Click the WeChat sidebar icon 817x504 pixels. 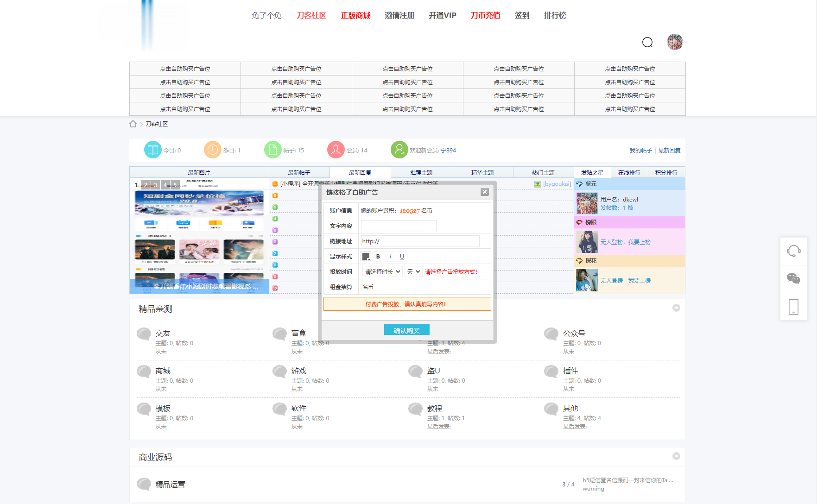[794, 279]
